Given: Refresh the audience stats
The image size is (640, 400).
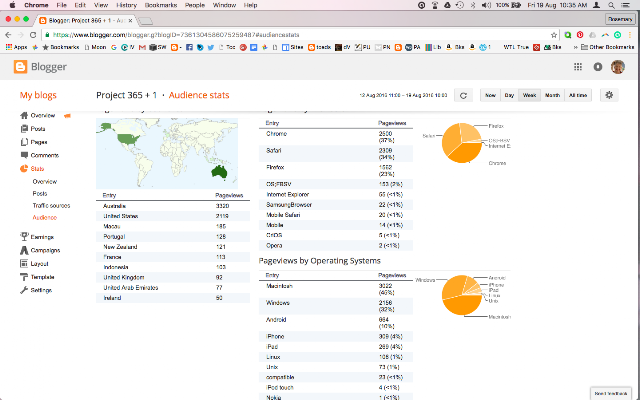Looking at the screenshot, I should 463,95.
